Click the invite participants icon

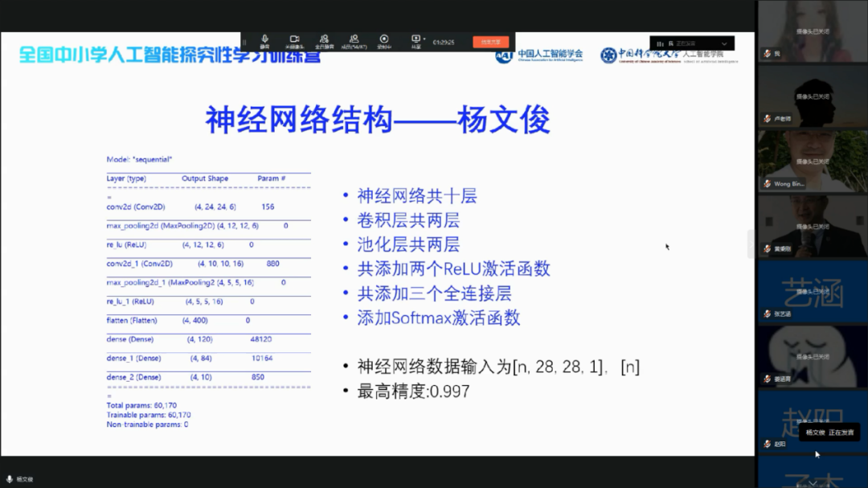(324, 39)
